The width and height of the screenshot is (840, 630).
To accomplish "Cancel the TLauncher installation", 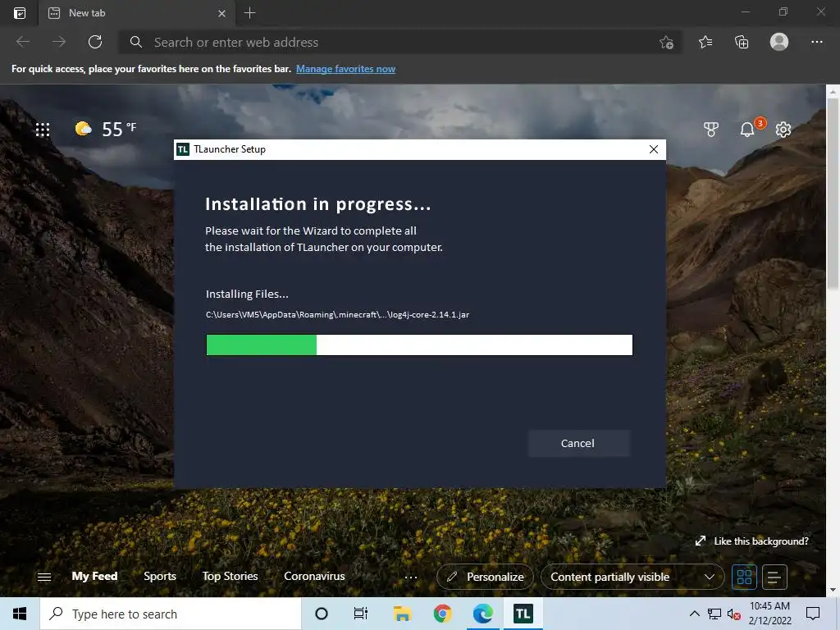I will click(578, 443).
